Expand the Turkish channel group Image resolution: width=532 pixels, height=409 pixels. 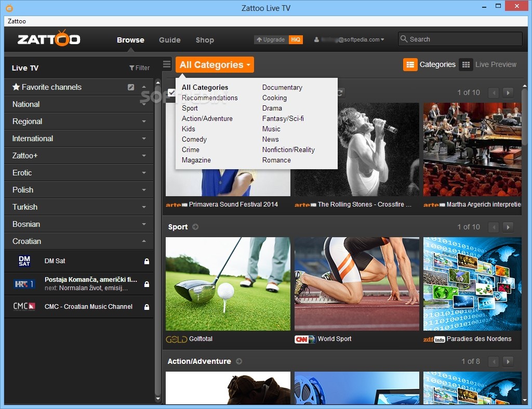pos(144,207)
